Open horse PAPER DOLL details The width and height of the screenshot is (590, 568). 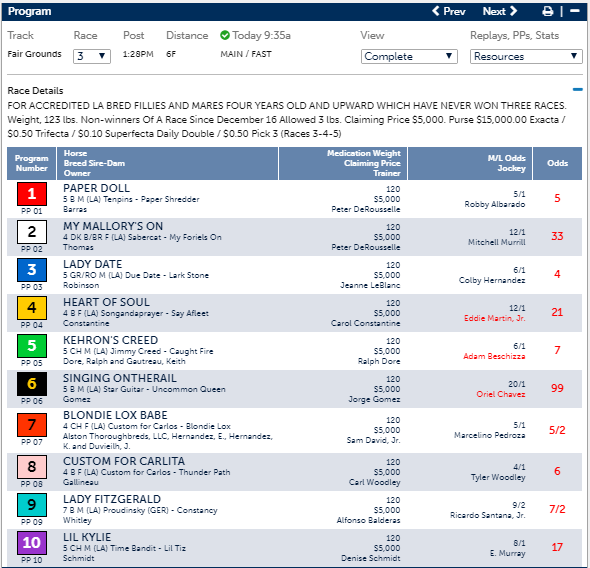(x=96, y=188)
